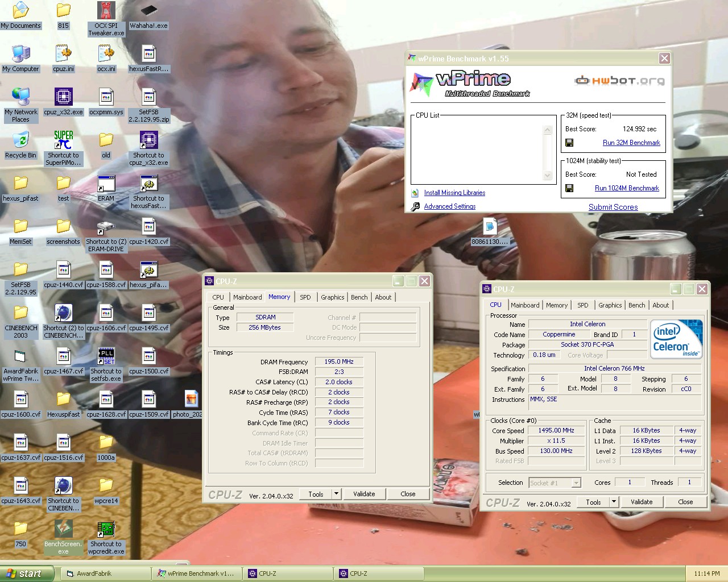Click Tools button in Memory CPU-Z window
This screenshot has width=728, height=582.
click(316, 494)
